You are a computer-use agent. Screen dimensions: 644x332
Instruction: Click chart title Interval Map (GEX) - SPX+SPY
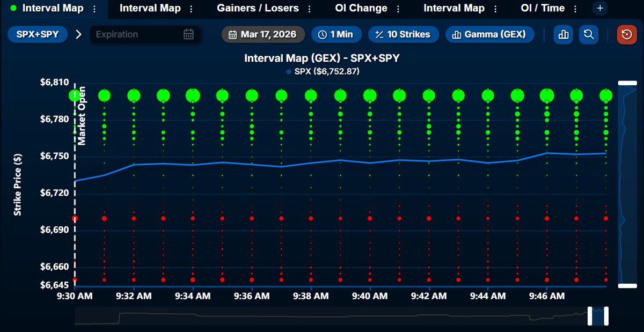click(322, 58)
